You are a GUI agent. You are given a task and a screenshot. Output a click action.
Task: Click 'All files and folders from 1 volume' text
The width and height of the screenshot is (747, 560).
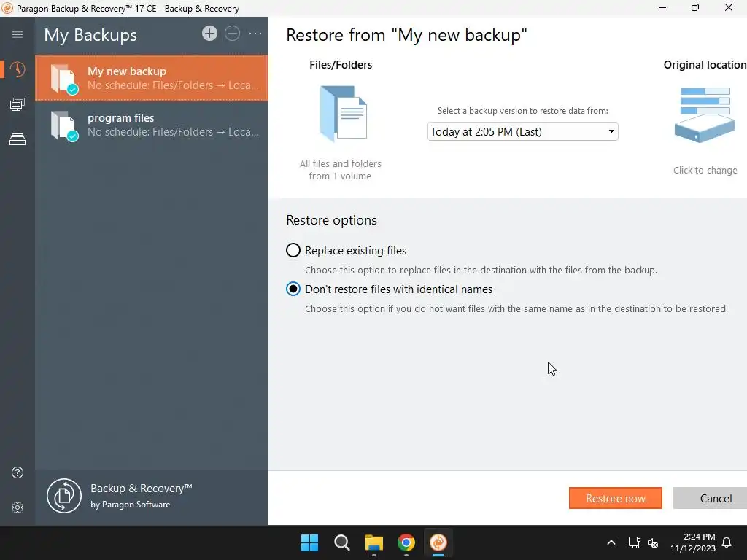tap(340, 169)
